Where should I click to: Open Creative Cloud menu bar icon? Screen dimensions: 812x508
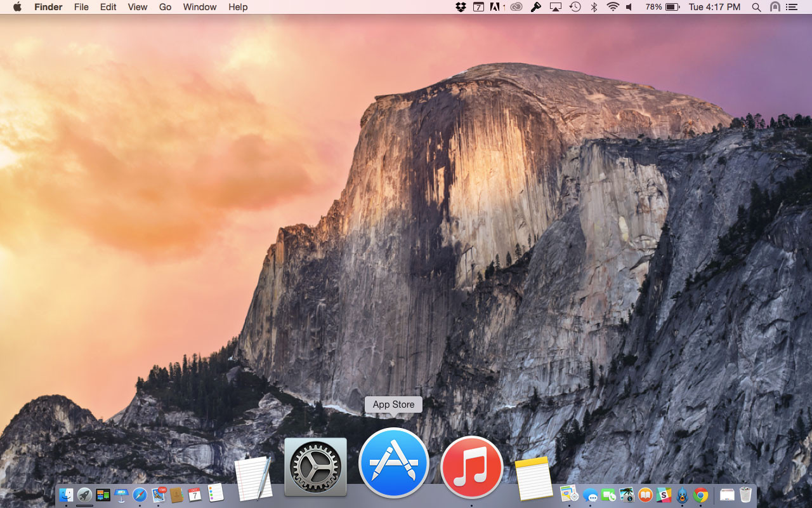(516, 7)
